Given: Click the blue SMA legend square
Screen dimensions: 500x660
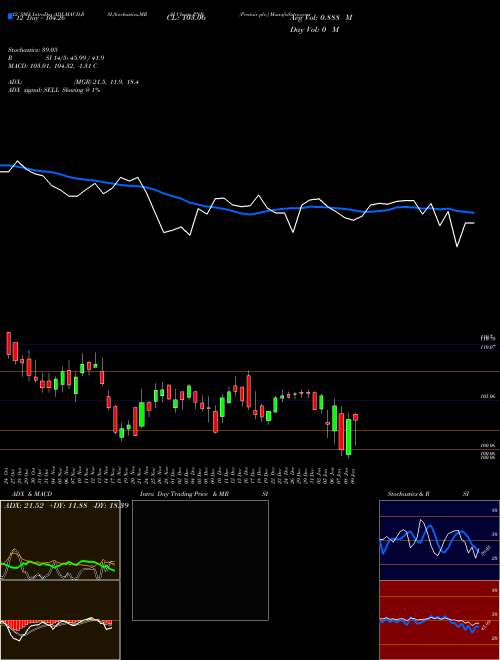Looking at the screenshot, I should tap(10, 16).
